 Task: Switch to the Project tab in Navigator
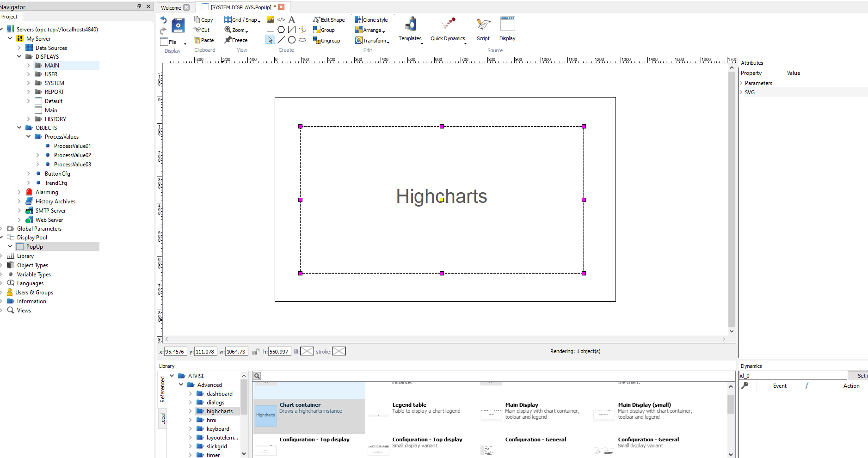(x=9, y=17)
